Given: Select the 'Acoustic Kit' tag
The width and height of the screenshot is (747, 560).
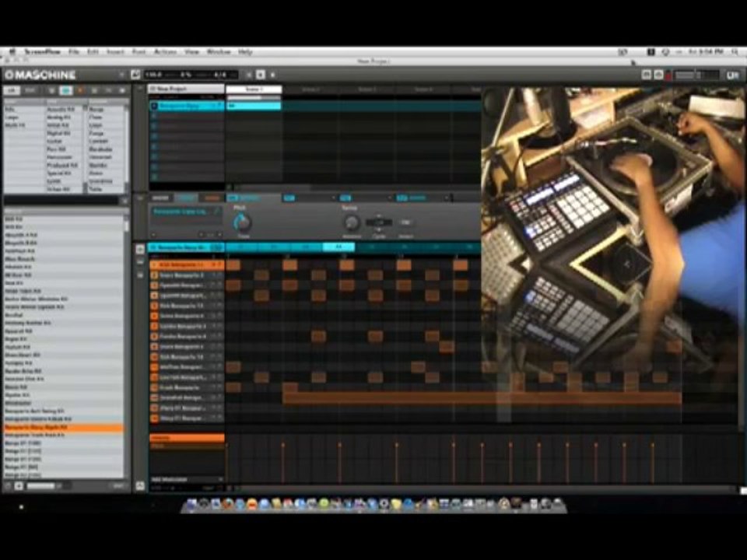Looking at the screenshot, I should 61,109.
